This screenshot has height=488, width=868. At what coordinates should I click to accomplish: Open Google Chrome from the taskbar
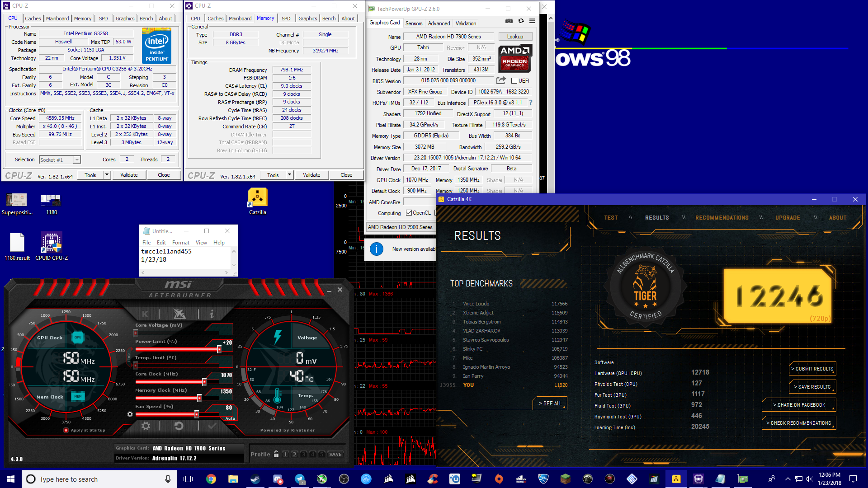[x=211, y=479]
